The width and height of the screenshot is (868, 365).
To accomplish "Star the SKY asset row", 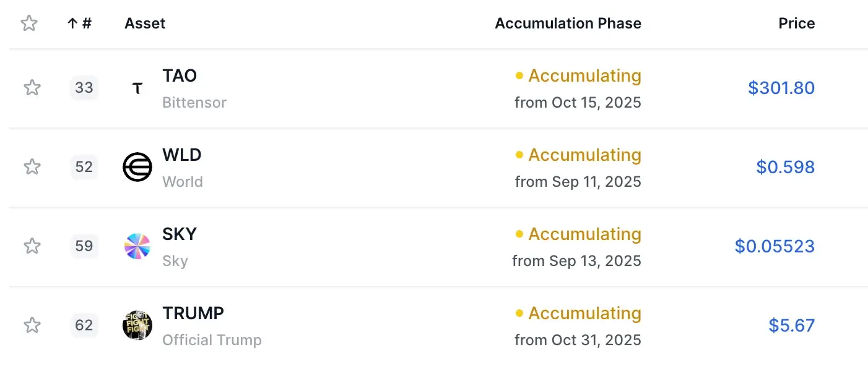I will [32, 246].
